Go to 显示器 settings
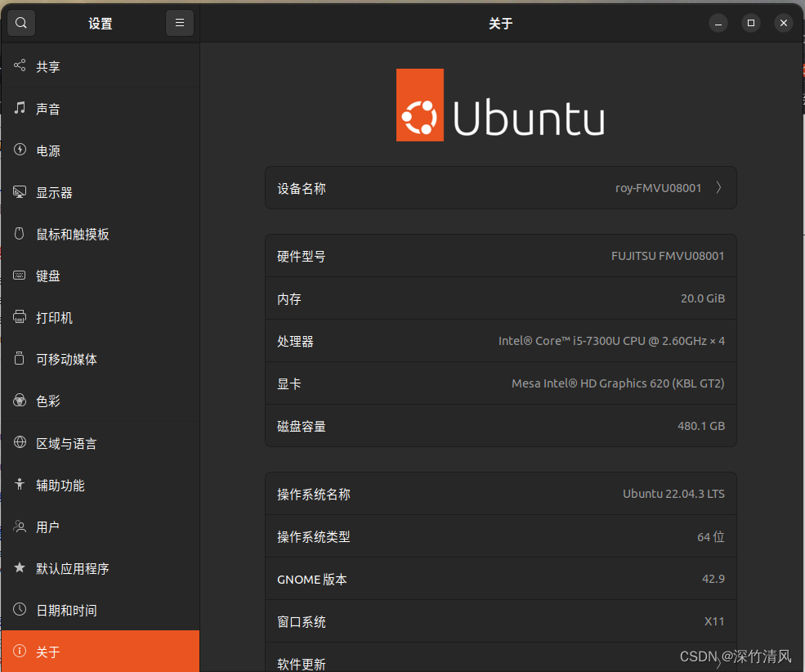The image size is (805, 672). pyautogui.click(x=101, y=193)
